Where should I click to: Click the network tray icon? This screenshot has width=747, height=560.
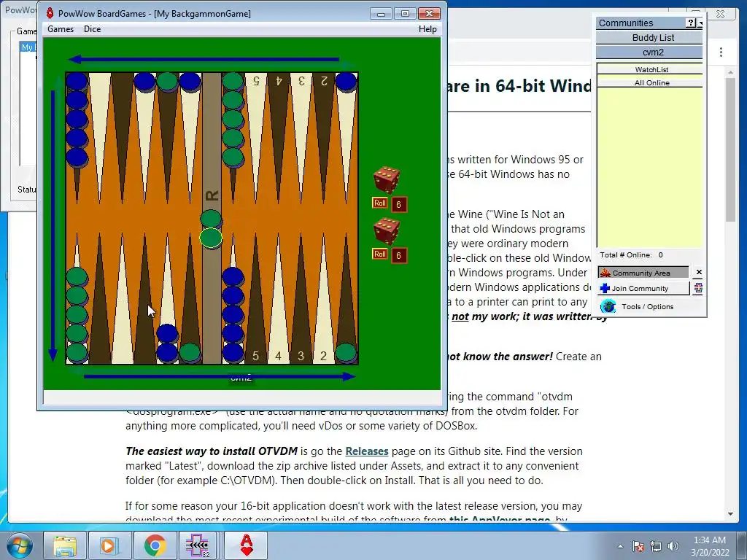(656, 546)
